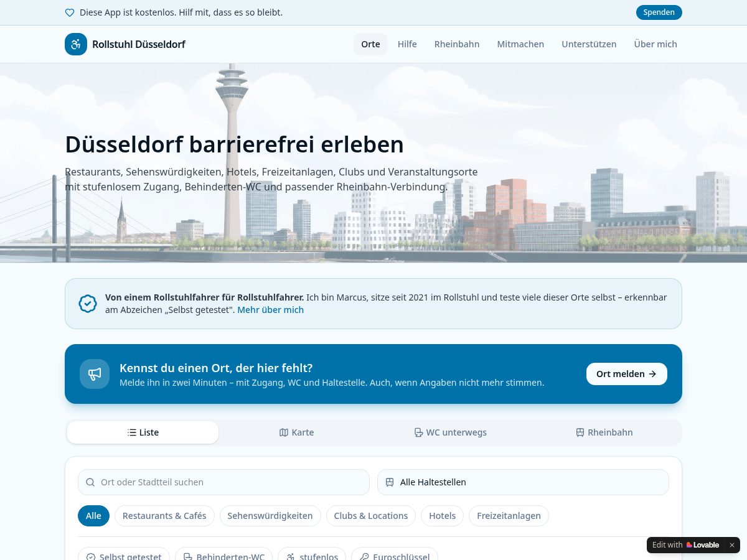Close the Lovable edit badge
The height and width of the screenshot is (560, 747).
click(732, 545)
